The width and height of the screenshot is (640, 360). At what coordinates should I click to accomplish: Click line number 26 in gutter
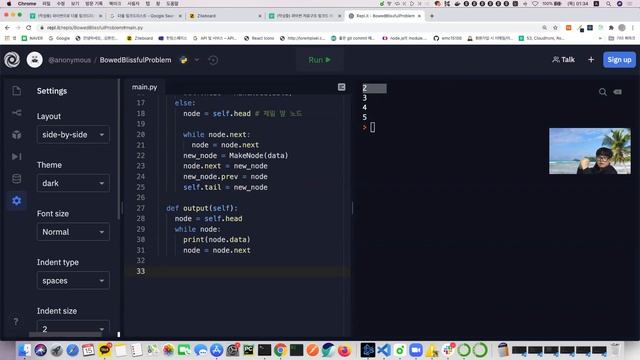click(x=140, y=198)
